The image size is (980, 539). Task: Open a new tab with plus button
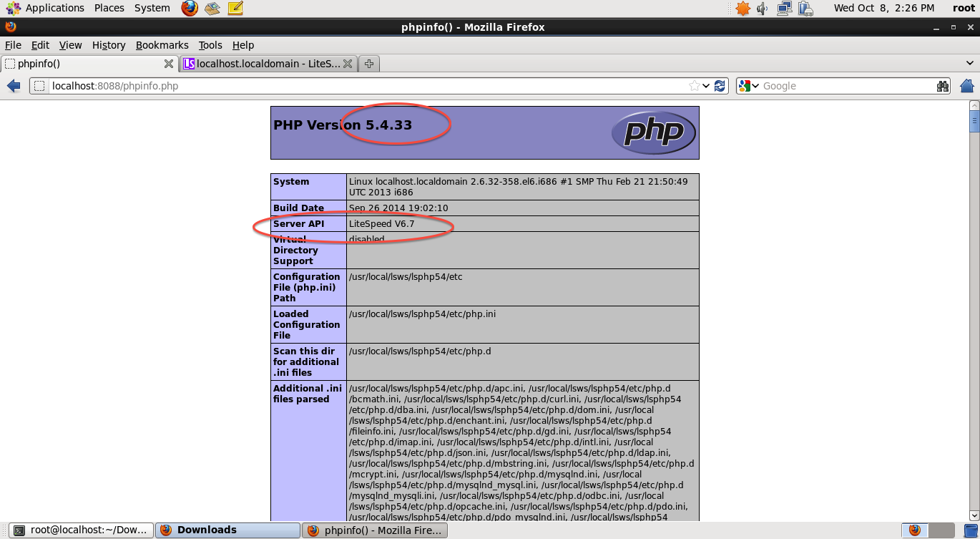pyautogui.click(x=369, y=64)
